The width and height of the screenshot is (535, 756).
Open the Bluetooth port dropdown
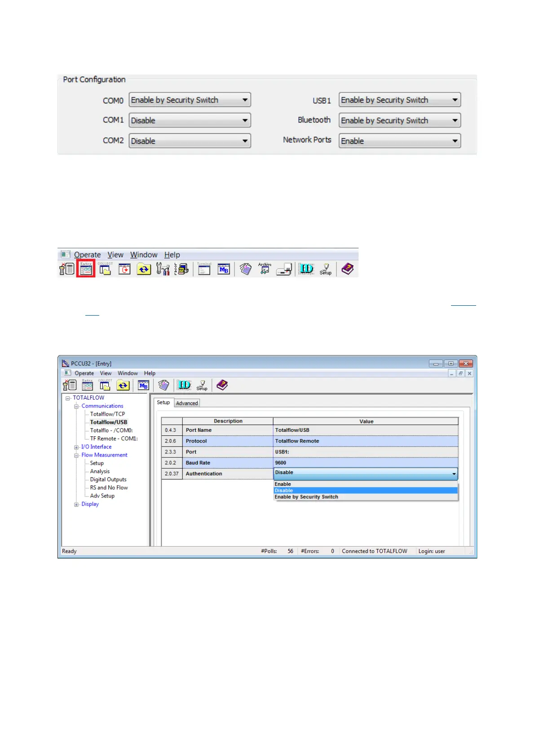[x=400, y=120]
